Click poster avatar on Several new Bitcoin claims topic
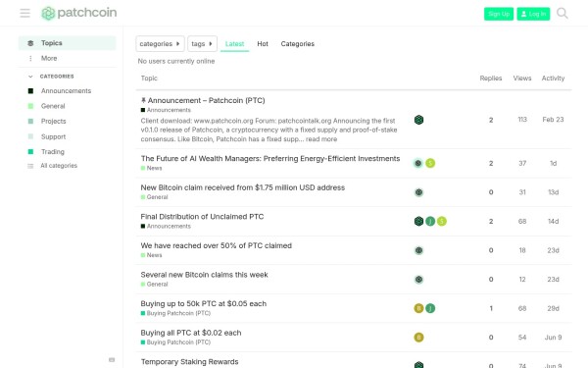This screenshot has height=368, width=588. 418,280
